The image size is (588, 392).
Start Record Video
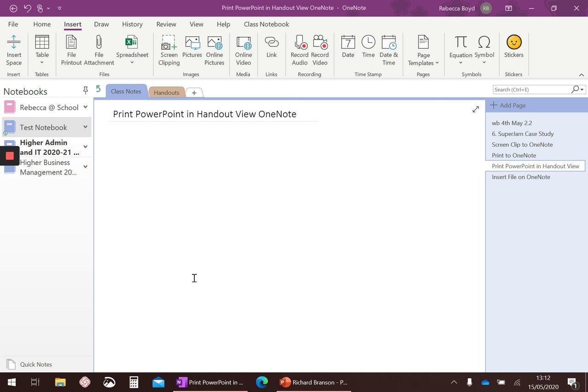(x=320, y=51)
